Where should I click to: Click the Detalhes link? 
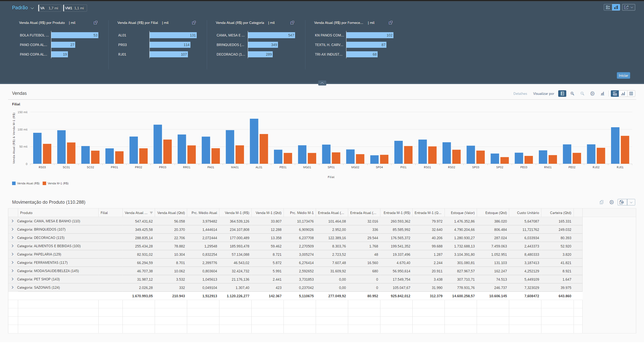520,94
